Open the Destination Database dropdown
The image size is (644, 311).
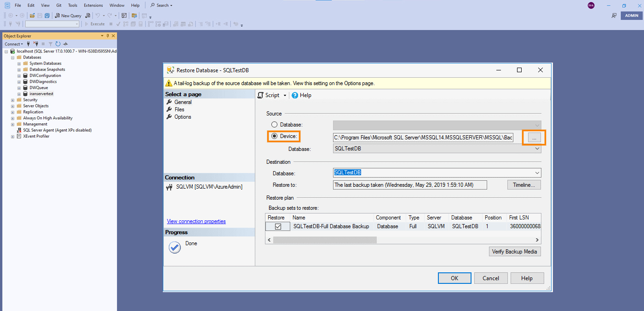[x=537, y=173]
